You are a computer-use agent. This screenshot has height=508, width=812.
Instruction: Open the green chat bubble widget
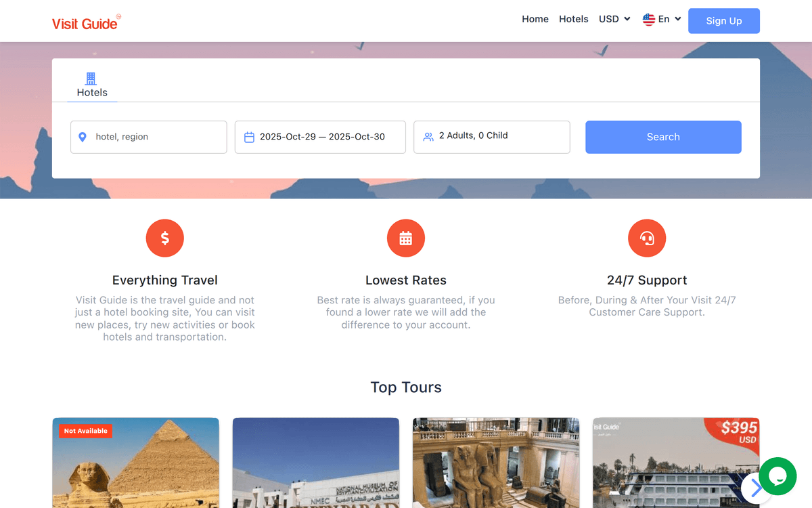pos(777,477)
